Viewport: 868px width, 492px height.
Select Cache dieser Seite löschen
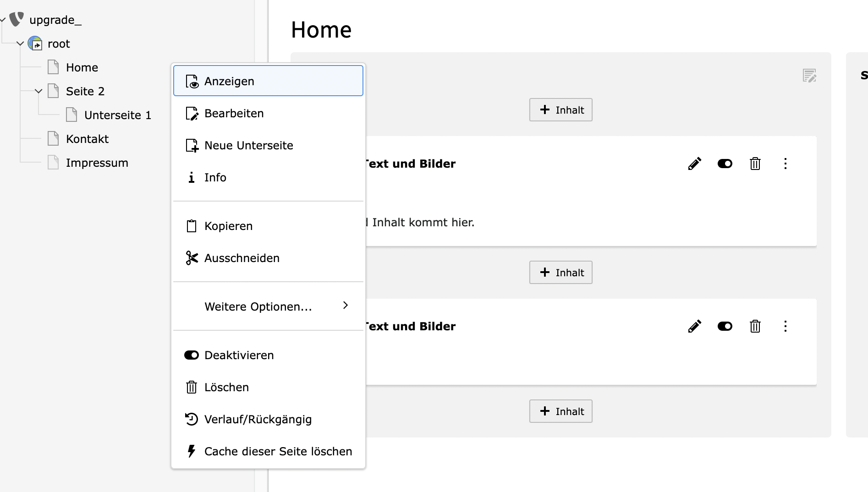click(278, 451)
